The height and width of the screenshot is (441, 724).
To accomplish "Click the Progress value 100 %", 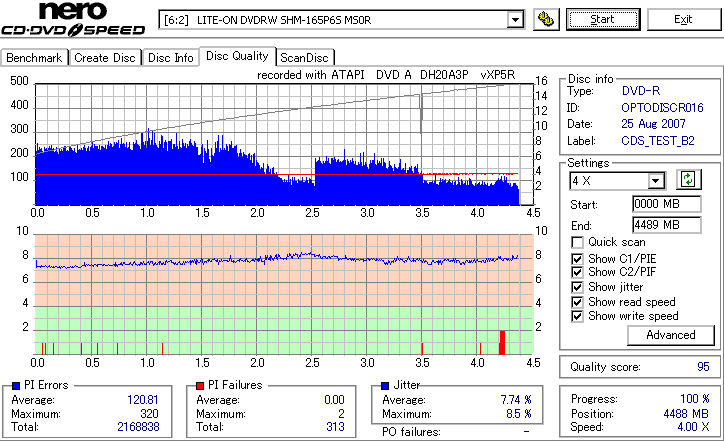I will click(x=695, y=399).
